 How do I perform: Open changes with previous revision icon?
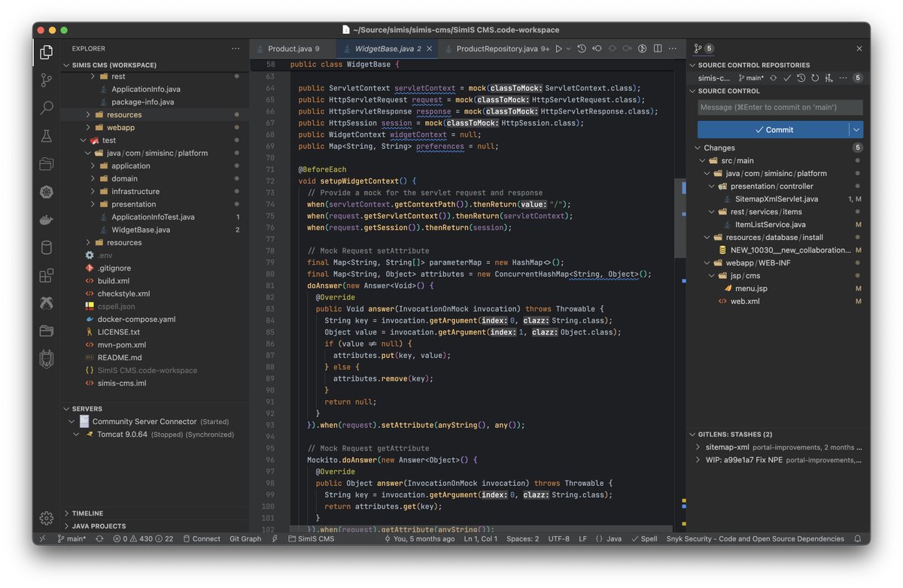(597, 49)
